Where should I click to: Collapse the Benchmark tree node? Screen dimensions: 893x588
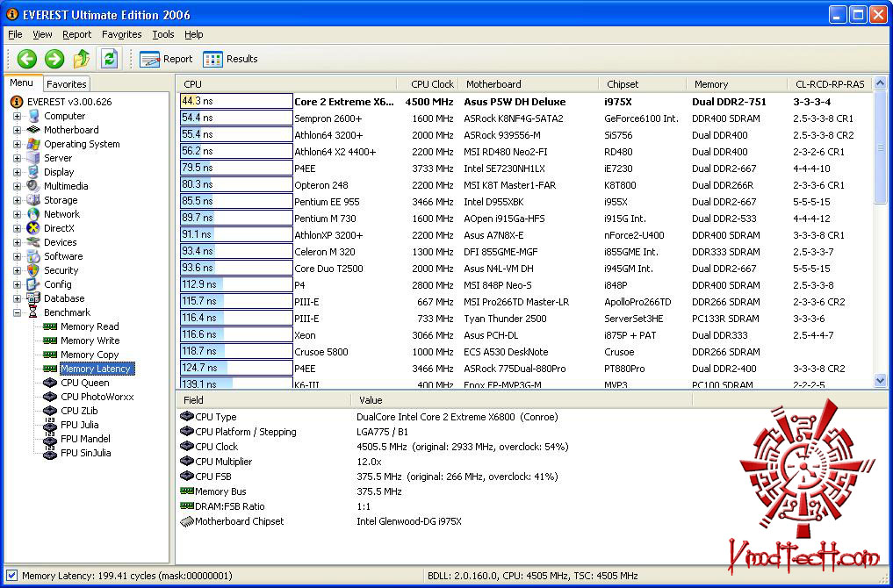pyautogui.click(x=17, y=312)
